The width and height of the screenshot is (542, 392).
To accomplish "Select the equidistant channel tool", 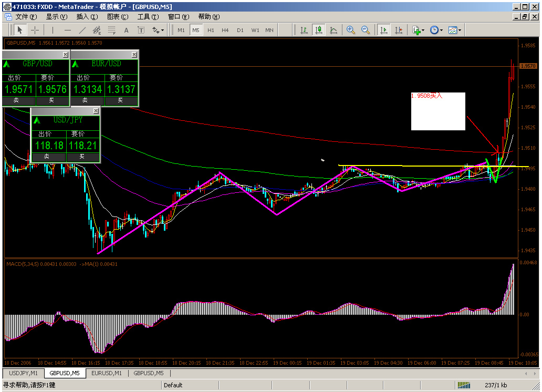I will 97,30.
